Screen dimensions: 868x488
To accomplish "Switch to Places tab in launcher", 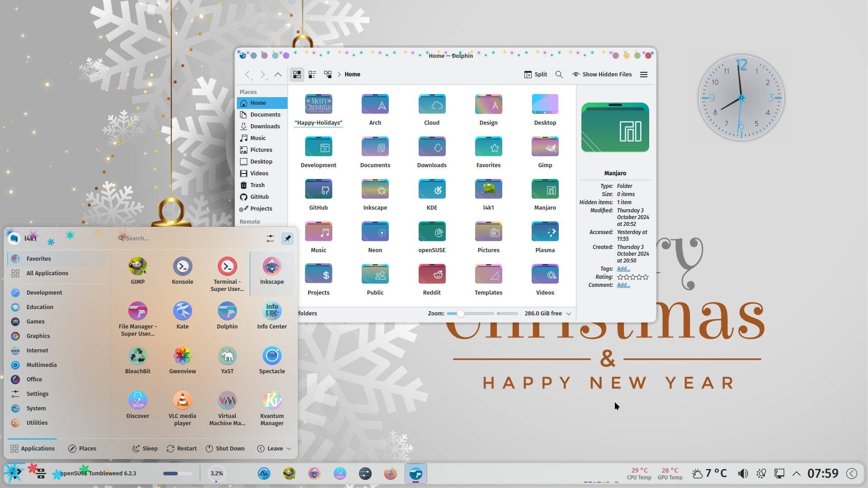I will pos(82,449).
